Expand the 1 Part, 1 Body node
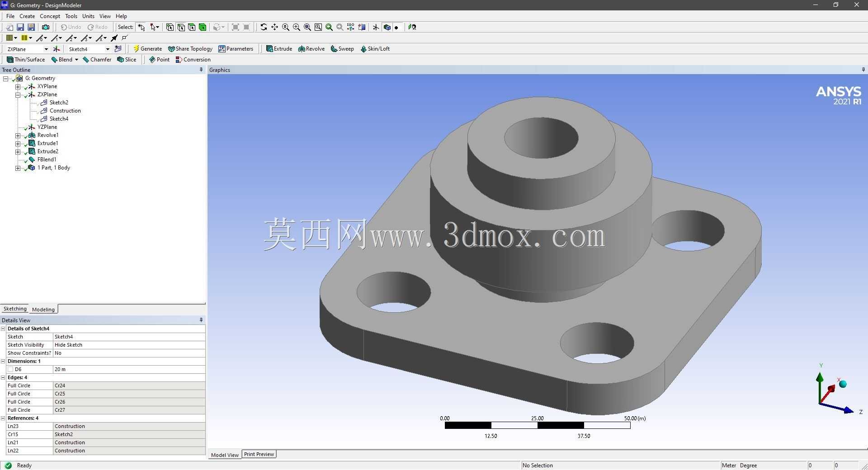This screenshot has height=470, width=868. 18,168
